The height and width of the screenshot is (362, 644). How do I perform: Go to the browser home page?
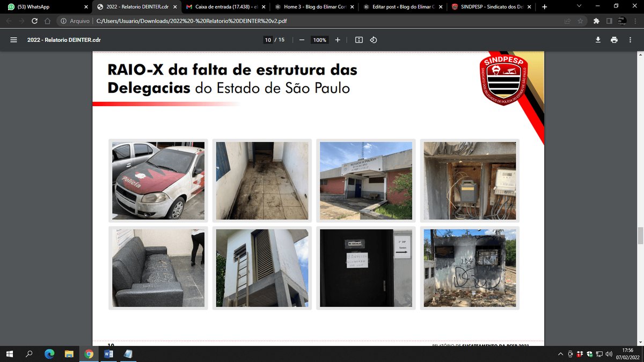(48, 21)
